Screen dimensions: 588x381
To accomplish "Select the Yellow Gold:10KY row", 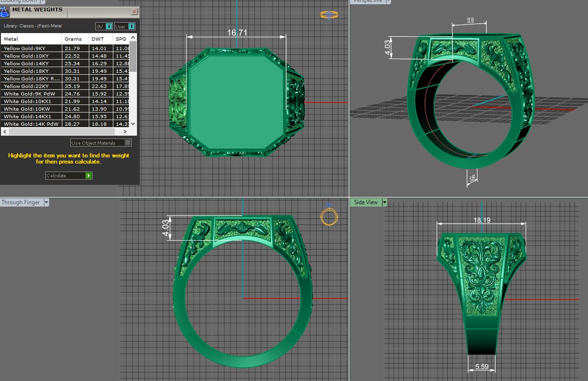I will point(65,56).
